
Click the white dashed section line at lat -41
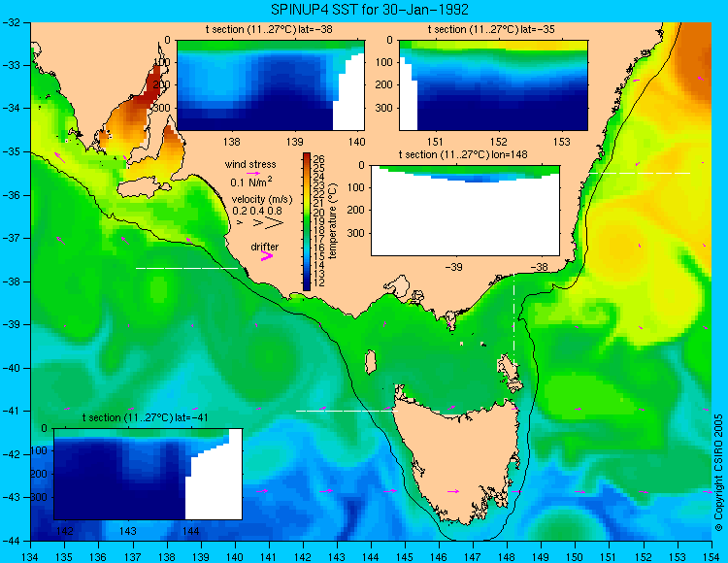(347, 411)
